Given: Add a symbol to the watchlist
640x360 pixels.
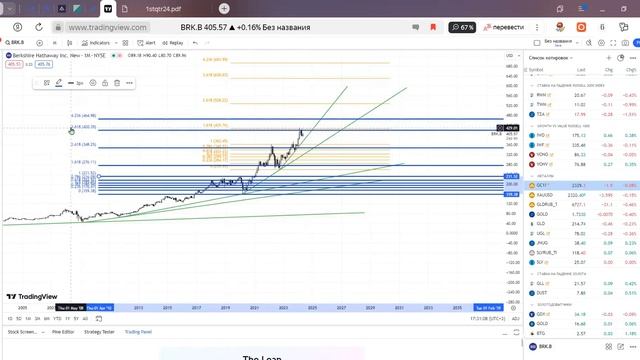Looking at the screenshot, I should (x=609, y=58).
